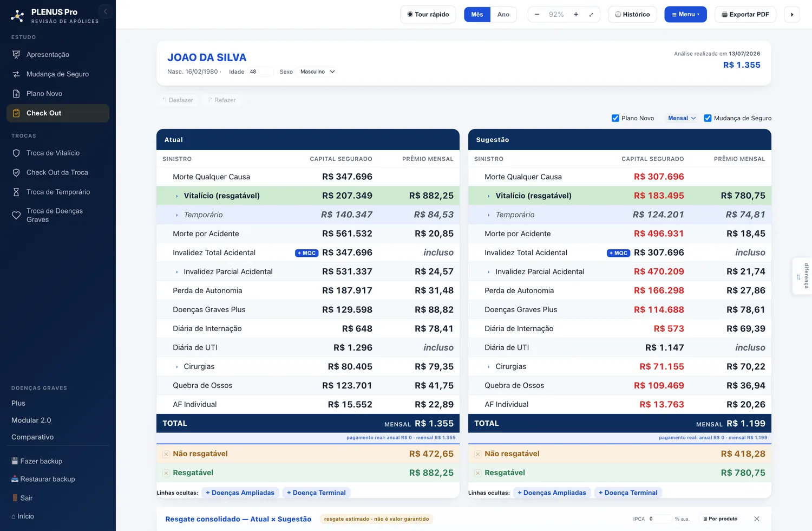Uncheck the Mudança de Seguro checkbox
This screenshot has width=812, height=531.
[708, 118]
